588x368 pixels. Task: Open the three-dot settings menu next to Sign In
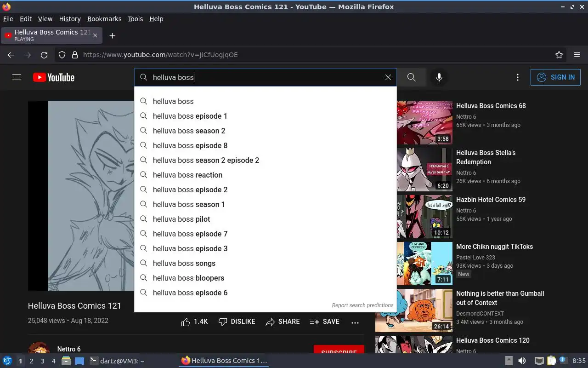tap(518, 77)
